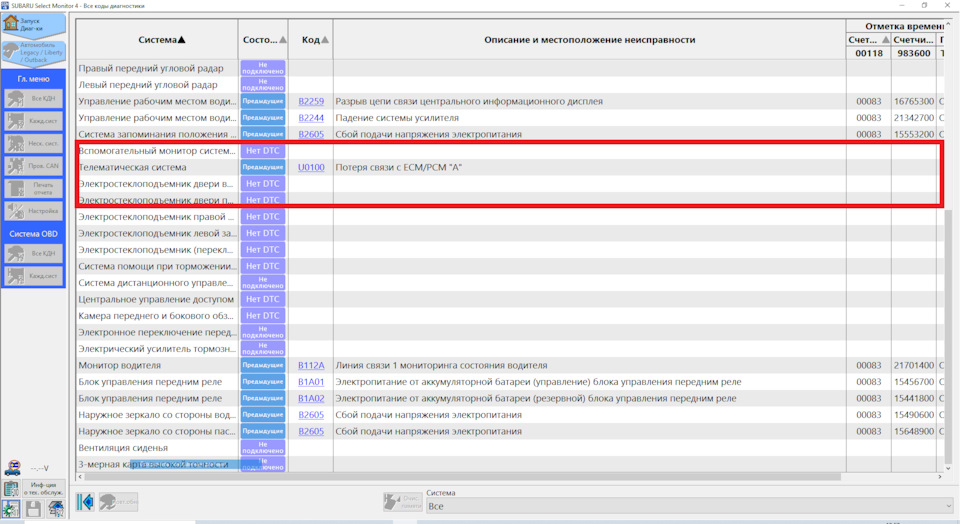The image size is (960, 524).
Task: Open DTC code link B1A01
Action: tap(311, 382)
